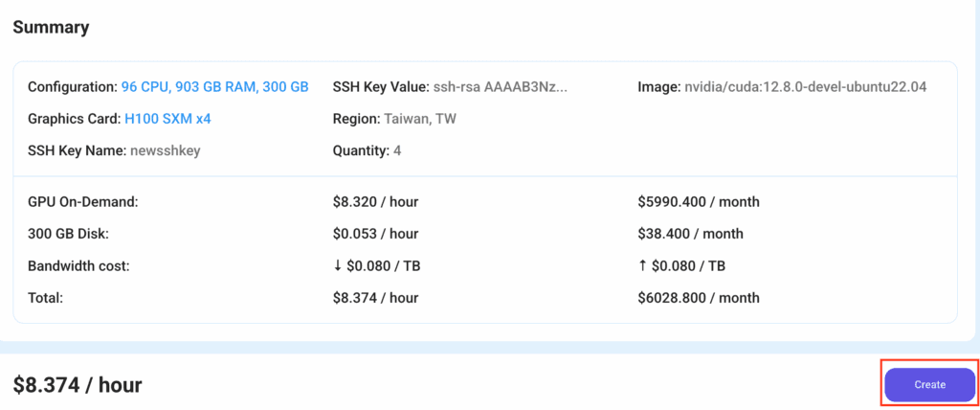Select the truncated SSH Key Value text
The image size is (980, 410).
500,87
